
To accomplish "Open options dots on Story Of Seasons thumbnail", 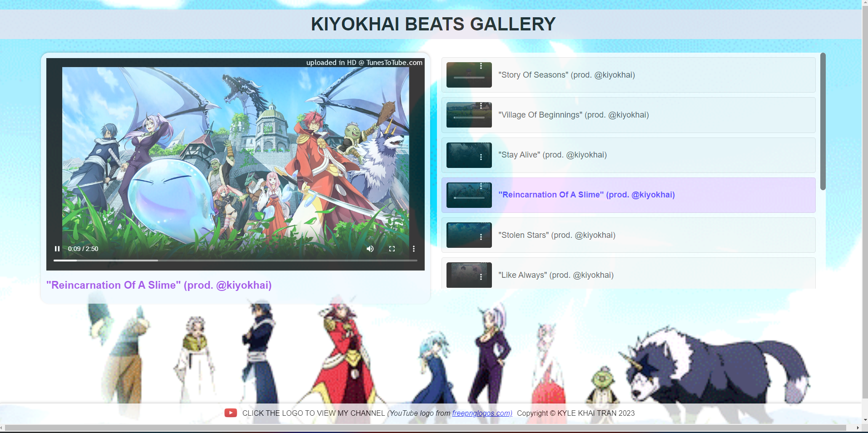I will coord(481,66).
